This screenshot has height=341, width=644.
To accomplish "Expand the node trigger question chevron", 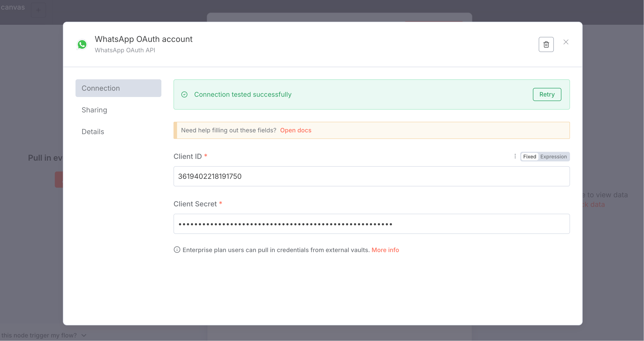I will 84,335.
